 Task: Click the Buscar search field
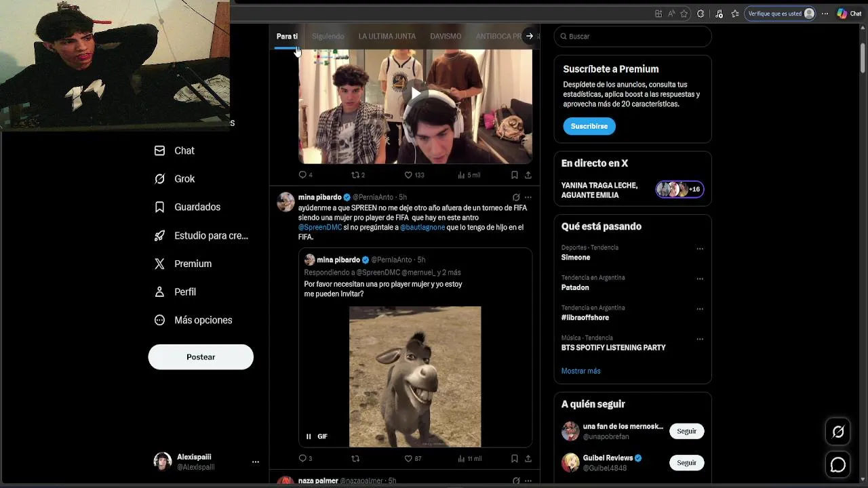(633, 36)
